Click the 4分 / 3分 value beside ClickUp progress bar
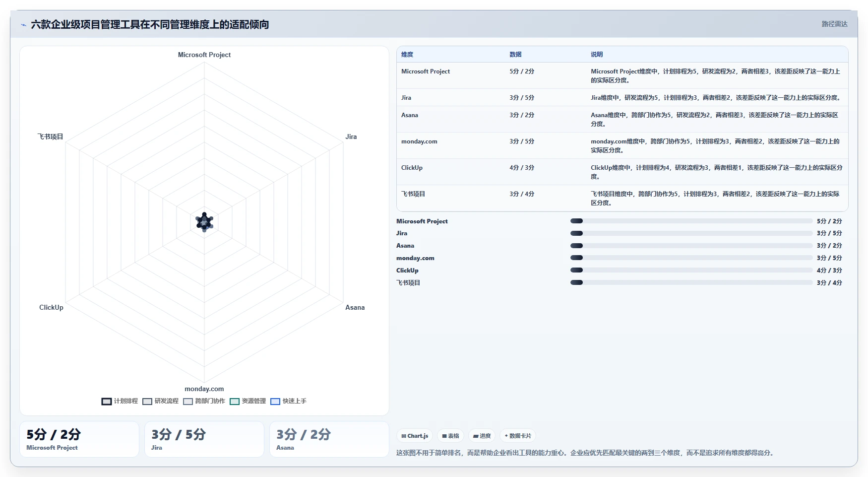This screenshot has height=477, width=868. pos(829,271)
